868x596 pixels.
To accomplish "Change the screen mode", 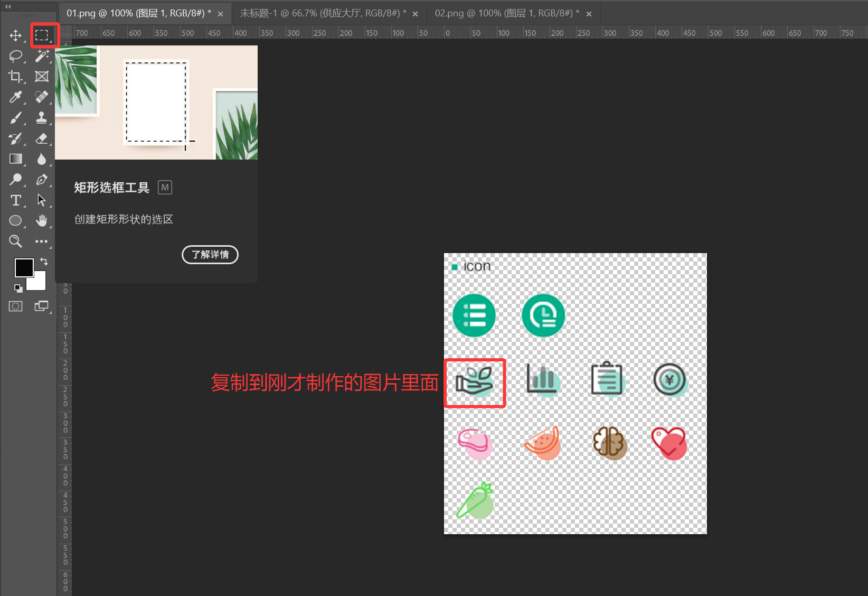I will (x=42, y=306).
